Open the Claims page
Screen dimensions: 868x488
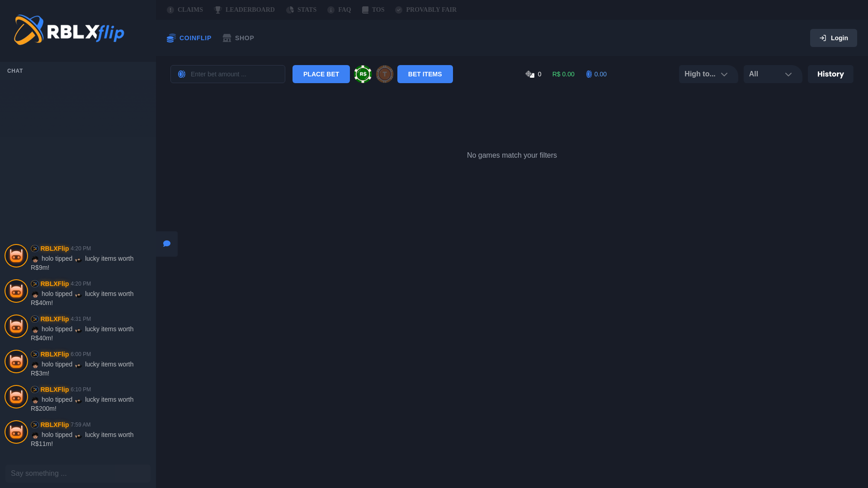(185, 9)
